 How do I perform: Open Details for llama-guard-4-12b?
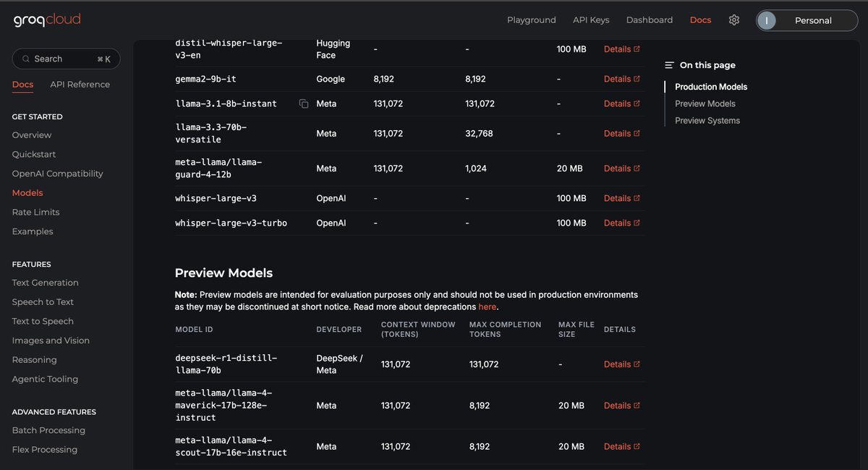(x=622, y=168)
